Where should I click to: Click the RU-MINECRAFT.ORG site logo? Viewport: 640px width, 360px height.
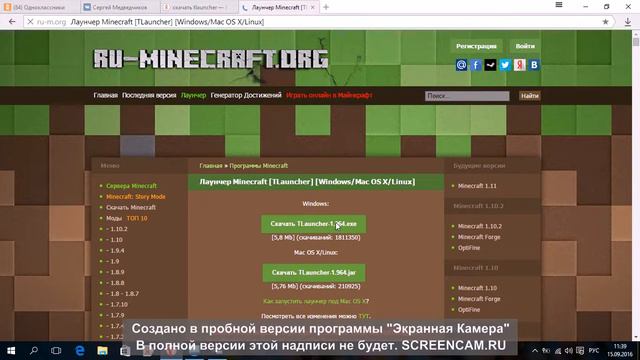(211, 59)
